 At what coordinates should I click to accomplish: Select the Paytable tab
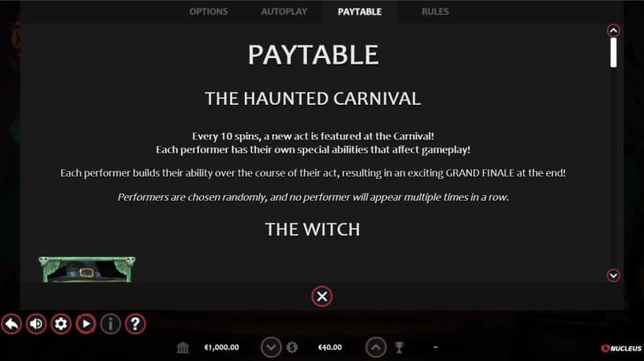click(359, 11)
